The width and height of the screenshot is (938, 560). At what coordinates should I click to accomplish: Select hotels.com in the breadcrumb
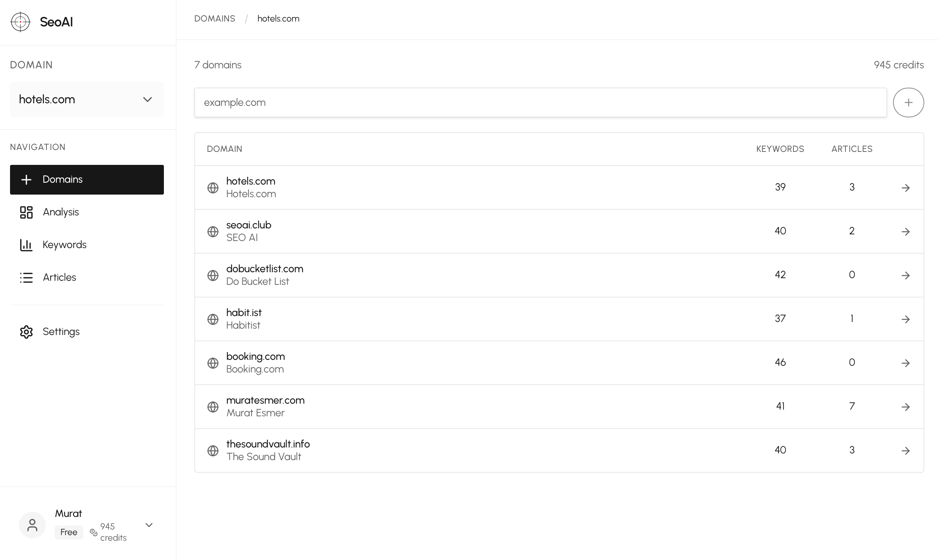(x=278, y=18)
